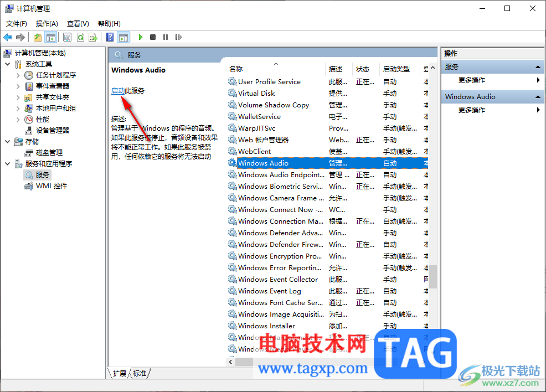Click the services list scroll-up arrow
Viewport: 546px width, 392px height.
433,68
